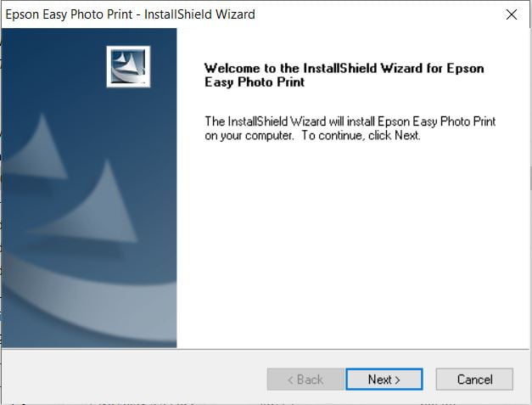Image resolution: width=532 pixels, height=405 pixels.
Task: Cancel the Epson Easy Photo Print installation
Action: [474, 380]
